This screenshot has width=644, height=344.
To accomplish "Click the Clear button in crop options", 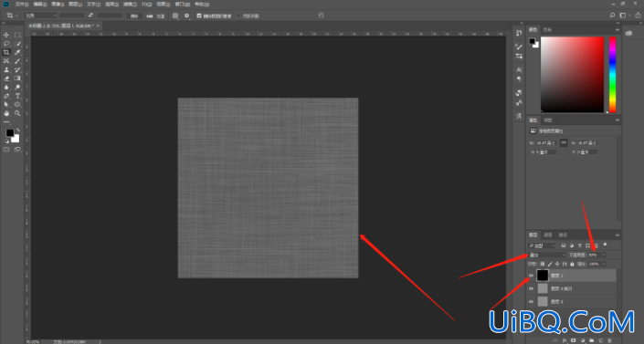I will [134, 16].
